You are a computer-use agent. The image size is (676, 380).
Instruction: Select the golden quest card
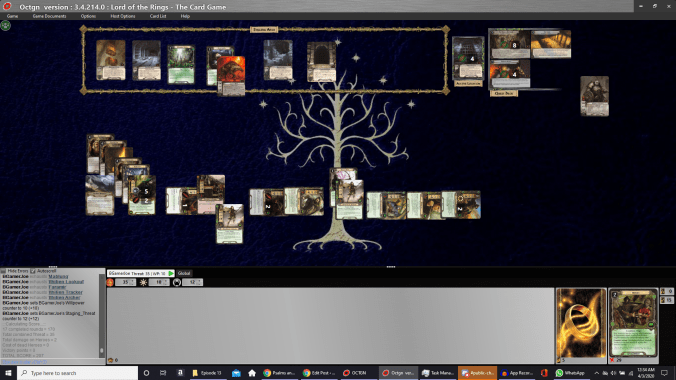click(551, 44)
